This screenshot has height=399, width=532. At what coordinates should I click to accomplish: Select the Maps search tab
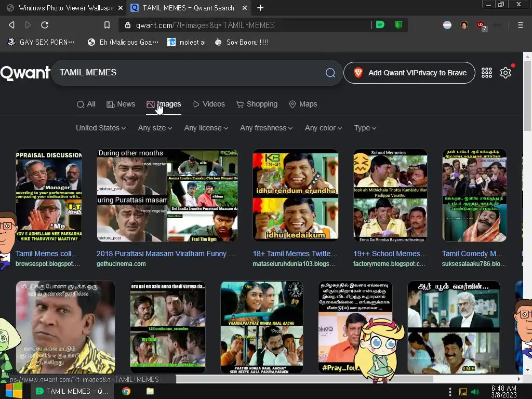point(303,104)
